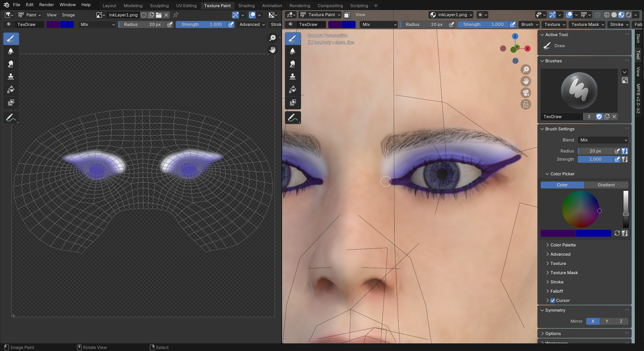Screen dimensions: 644x351
Task: Open the Advanced popover in image editor header
Action: 252,24
